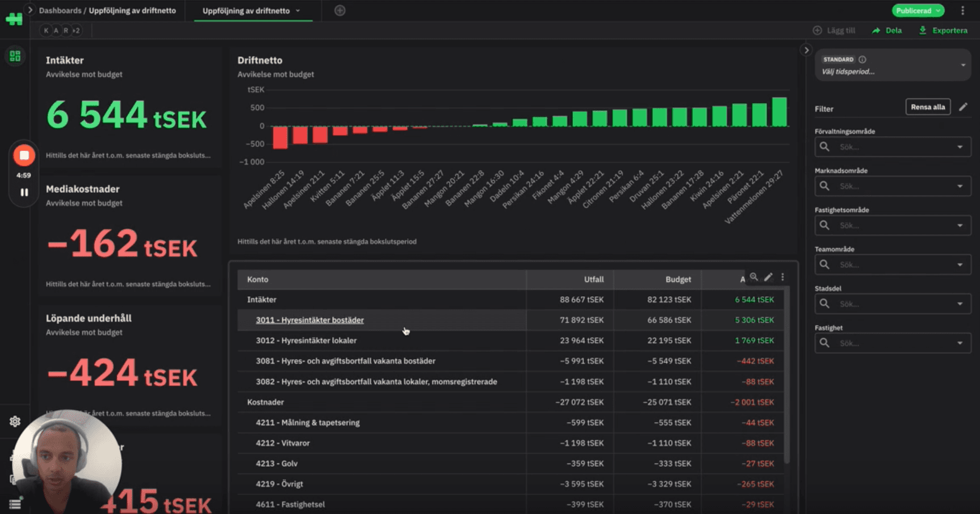
Task: Edit filters with the pencil icon
Action: [963, 107]
